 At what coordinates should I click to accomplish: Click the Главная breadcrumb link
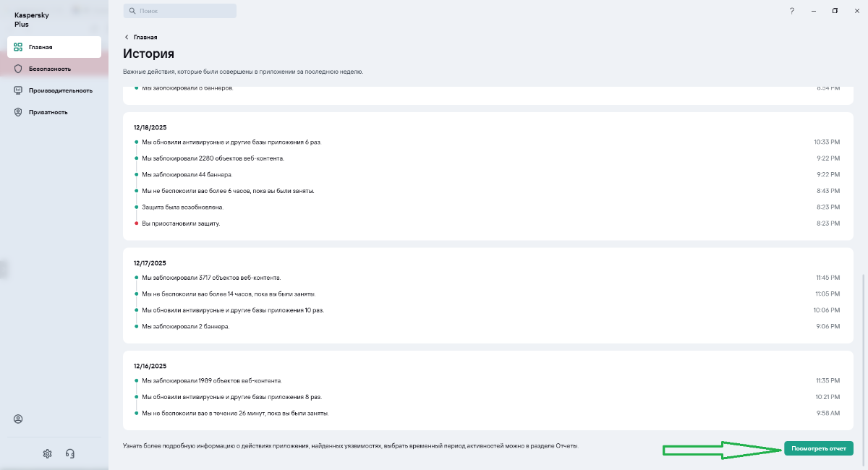click(145, 37)
